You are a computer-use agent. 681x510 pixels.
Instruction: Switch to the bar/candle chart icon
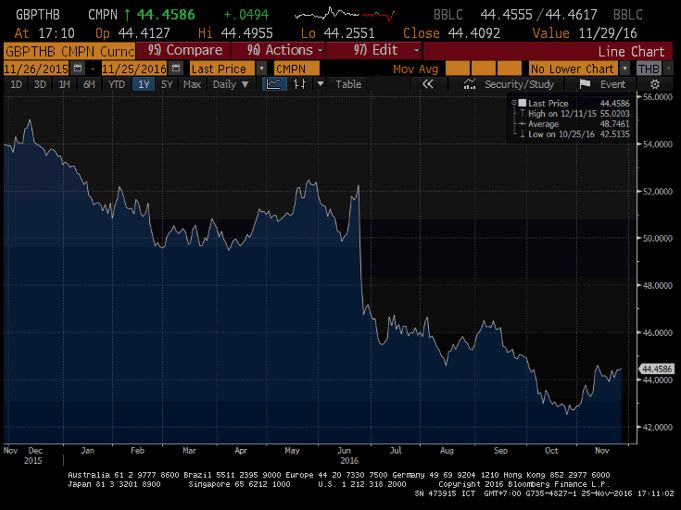[299, 85]
